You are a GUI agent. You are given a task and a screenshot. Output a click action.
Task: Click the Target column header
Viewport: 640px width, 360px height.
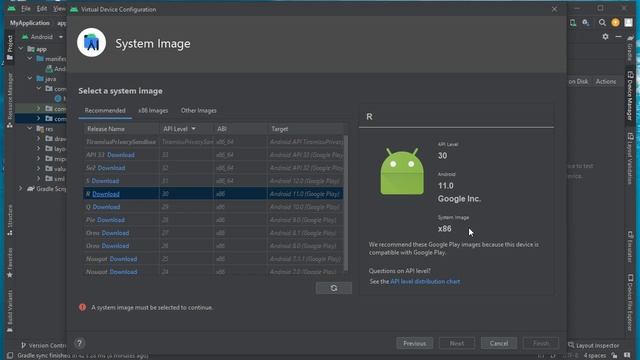[305, 129]
